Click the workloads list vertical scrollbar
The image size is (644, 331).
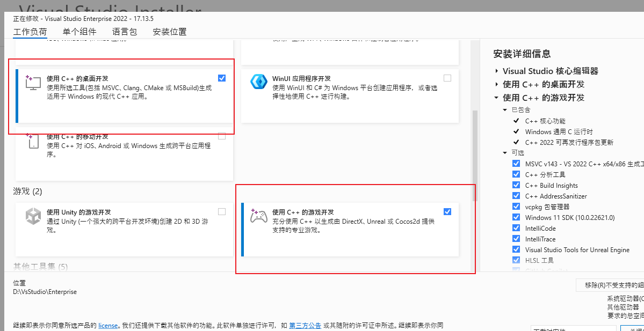[x=475, y=156]
